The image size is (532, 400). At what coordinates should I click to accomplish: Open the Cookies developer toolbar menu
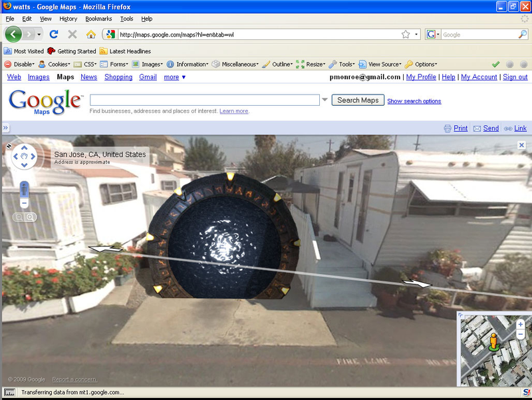(55, 64)
